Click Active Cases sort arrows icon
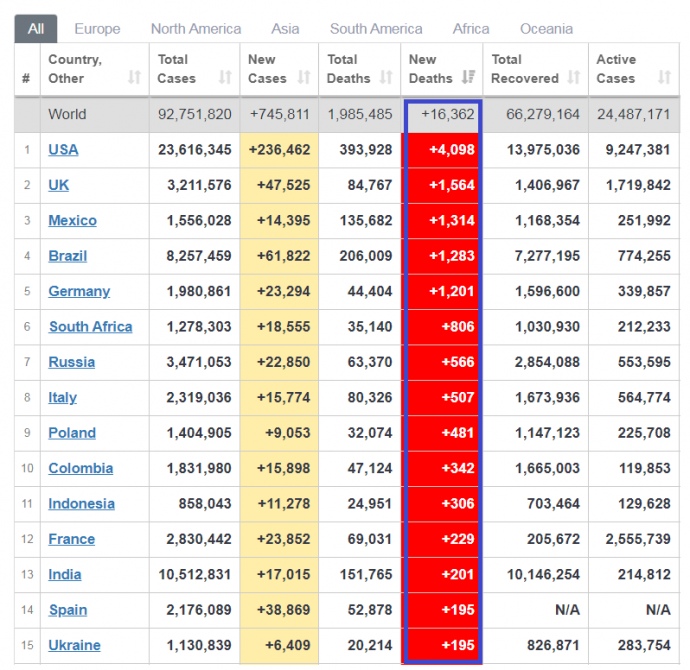 665,78
